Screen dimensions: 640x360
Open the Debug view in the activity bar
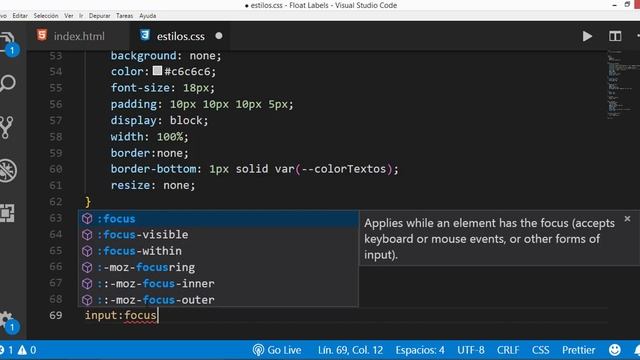[x=7, y=170]
